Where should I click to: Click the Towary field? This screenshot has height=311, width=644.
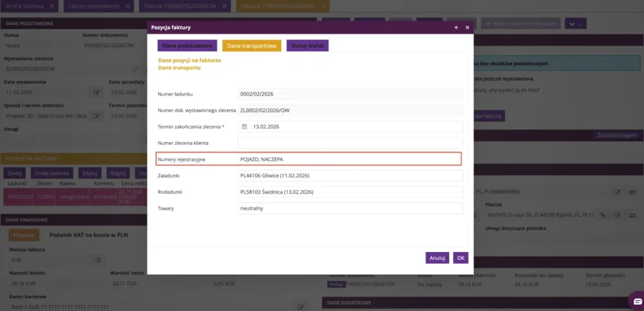(x=350, y=209)
